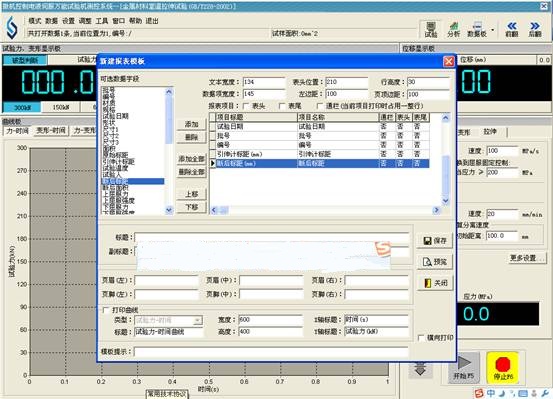Click the 保存 save button with disk icon
Screen dimensions: 553x399
click(434, 241)
